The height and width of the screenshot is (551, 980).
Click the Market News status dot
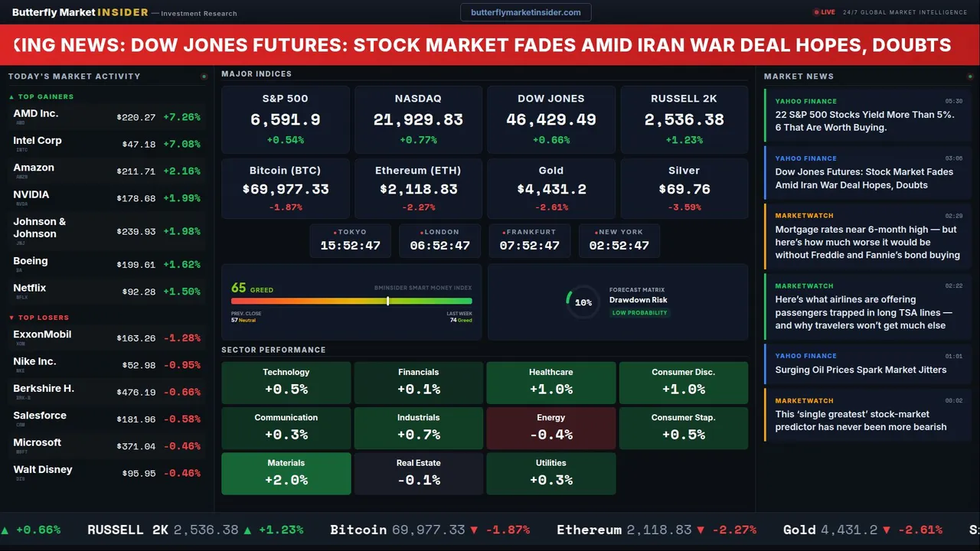[968, 77]
